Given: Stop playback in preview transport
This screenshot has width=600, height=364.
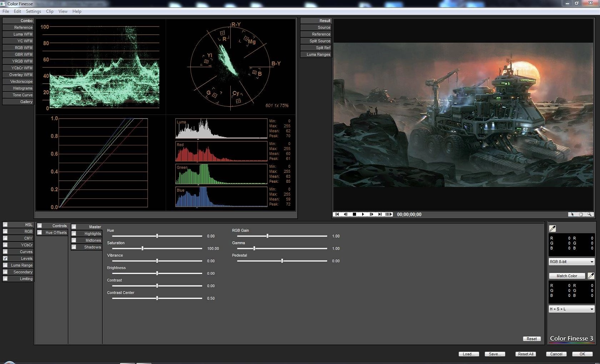Looking at the screenshot, I should click(x=354, y=214).
